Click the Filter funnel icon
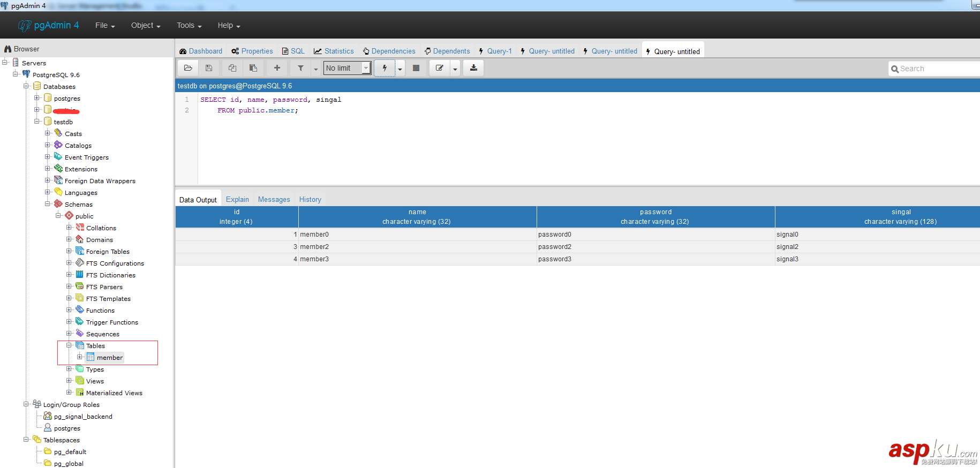Image resolution: width=980 pixels, height=468 pixels. point(300,68)
